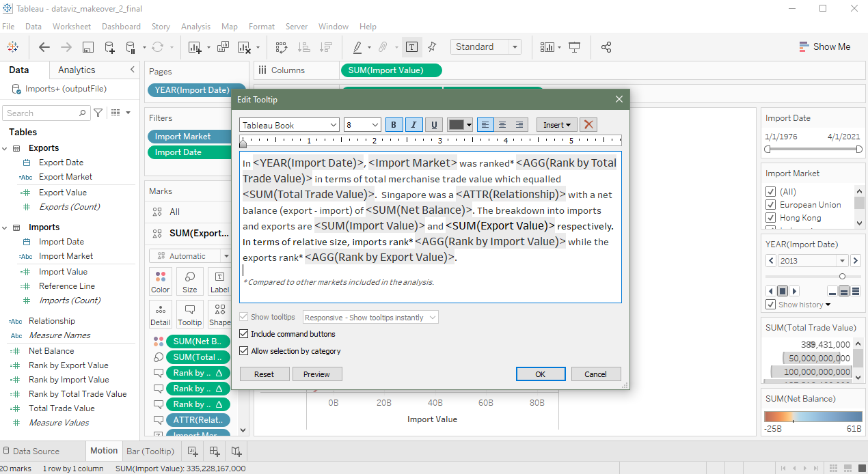The image size is (868, 474).
Task: Switch to the Bar (Tooltip) sheet tab
Action: point(150,451)
